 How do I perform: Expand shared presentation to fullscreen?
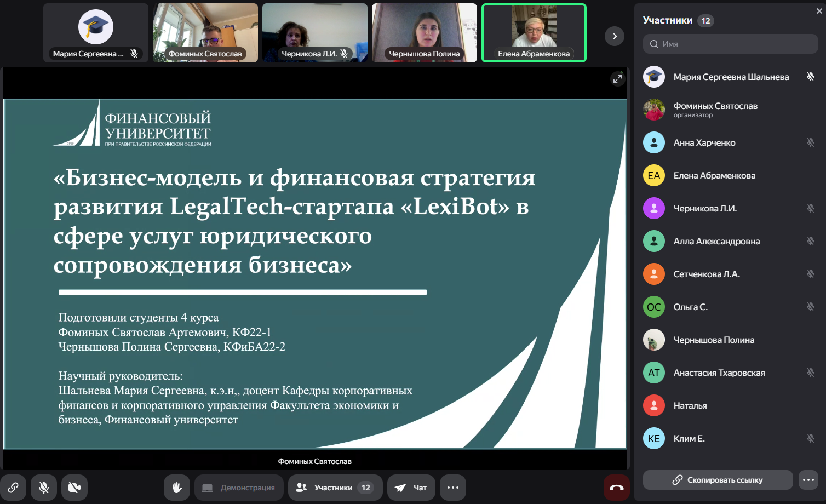point(617,79)
